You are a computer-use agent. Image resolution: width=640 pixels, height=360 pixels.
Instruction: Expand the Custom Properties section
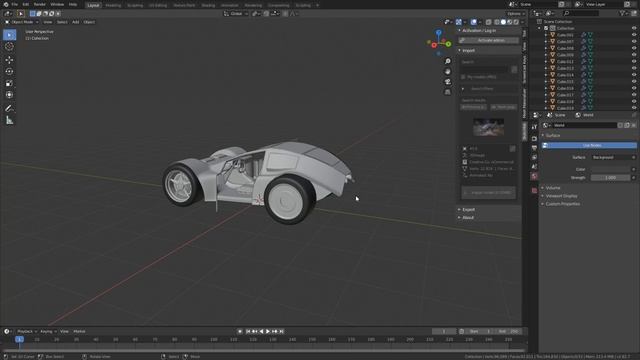pyautogui.click(x=562, y=204)
